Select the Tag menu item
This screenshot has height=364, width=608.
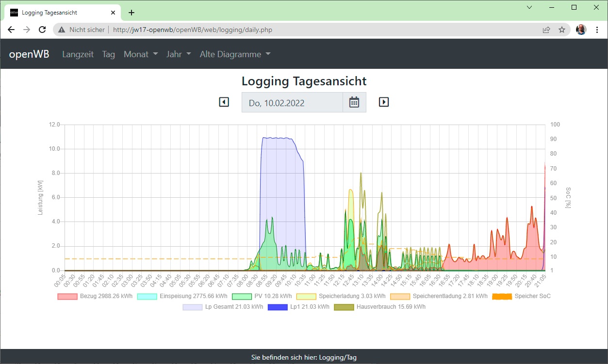(109, 54)
